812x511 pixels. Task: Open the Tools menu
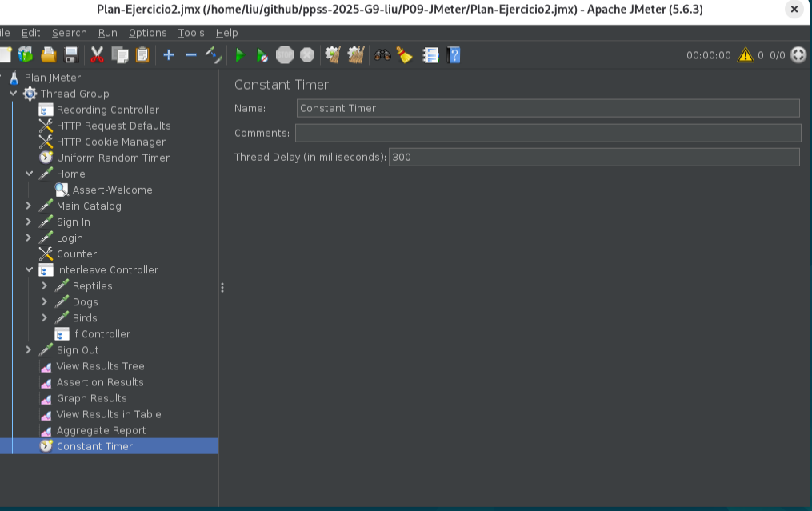191,33
